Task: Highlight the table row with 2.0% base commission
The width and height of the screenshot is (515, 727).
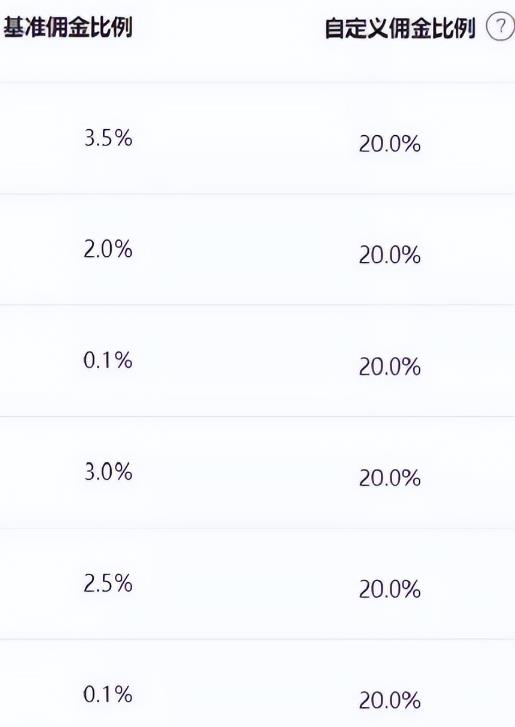Action: point(257,249)
